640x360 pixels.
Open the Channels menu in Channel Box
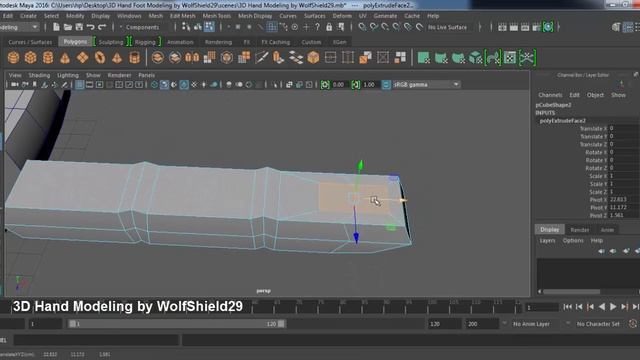(550, 95)
